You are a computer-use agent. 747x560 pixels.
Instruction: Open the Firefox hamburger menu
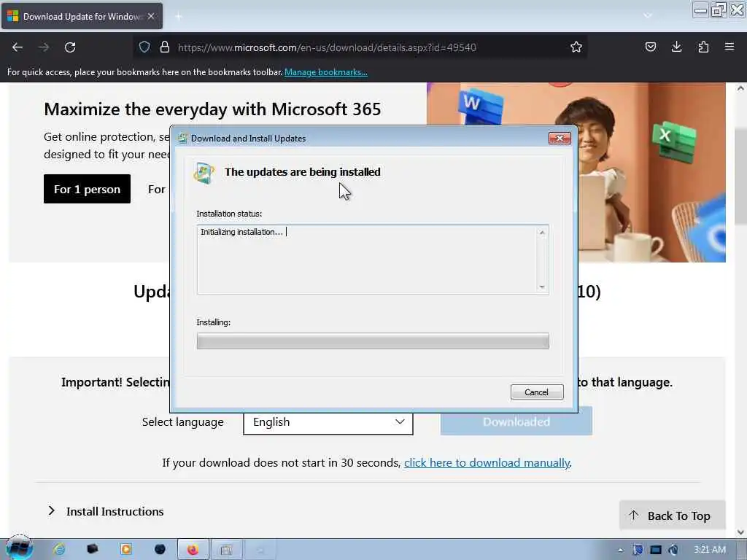pyautogui.click(x=729, y=47)
